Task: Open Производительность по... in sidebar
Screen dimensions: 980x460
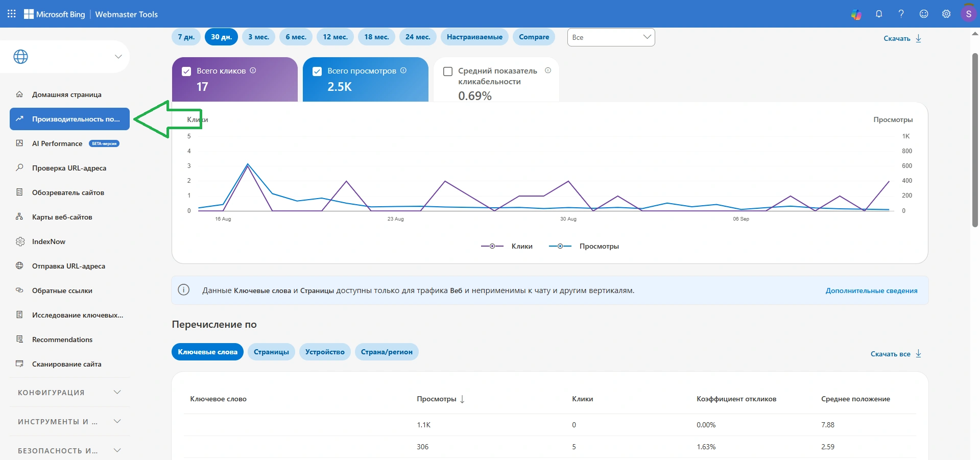Action: coord(69,119)
